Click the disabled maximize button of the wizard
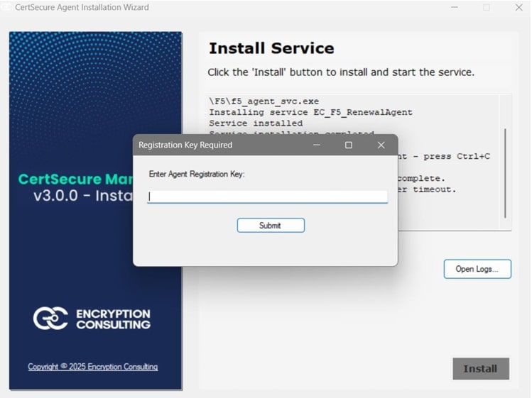 point(487,8)
